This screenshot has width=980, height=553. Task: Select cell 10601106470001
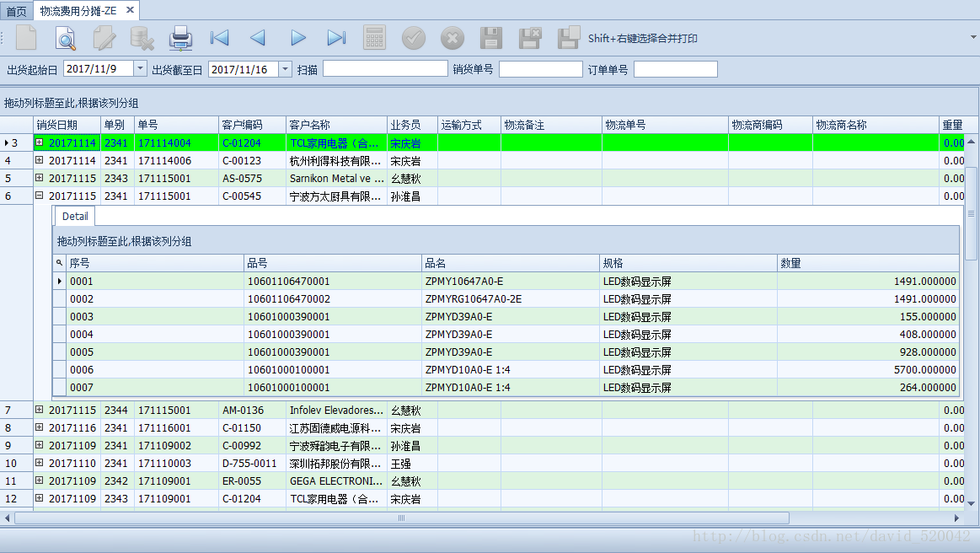click(333, 282)
